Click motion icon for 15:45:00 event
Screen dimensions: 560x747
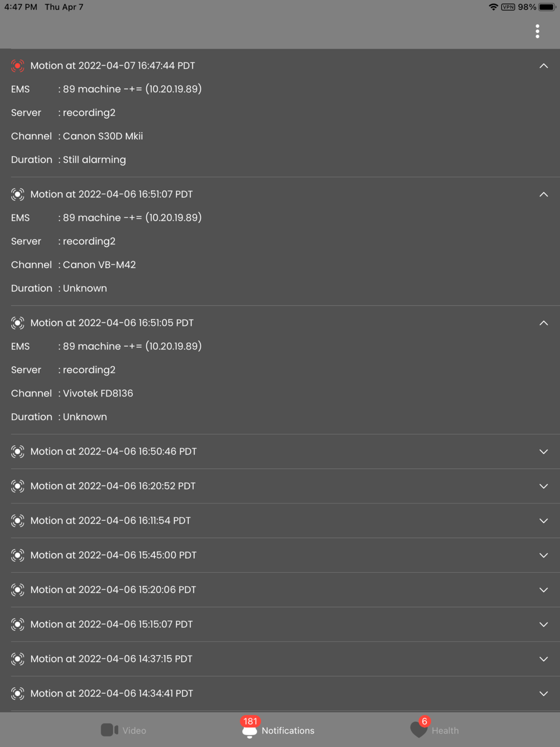[x=18, y=555]
